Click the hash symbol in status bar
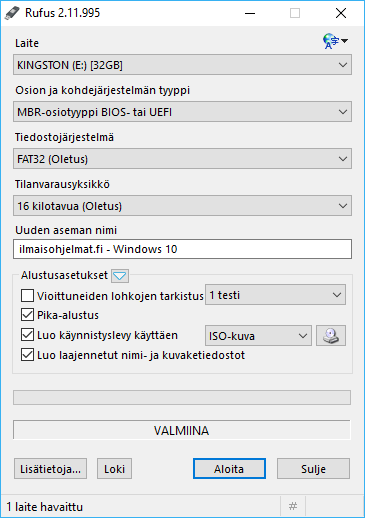The height and width of the screenshot is (518, 365). pyautogui.click(x=293, y=506)
